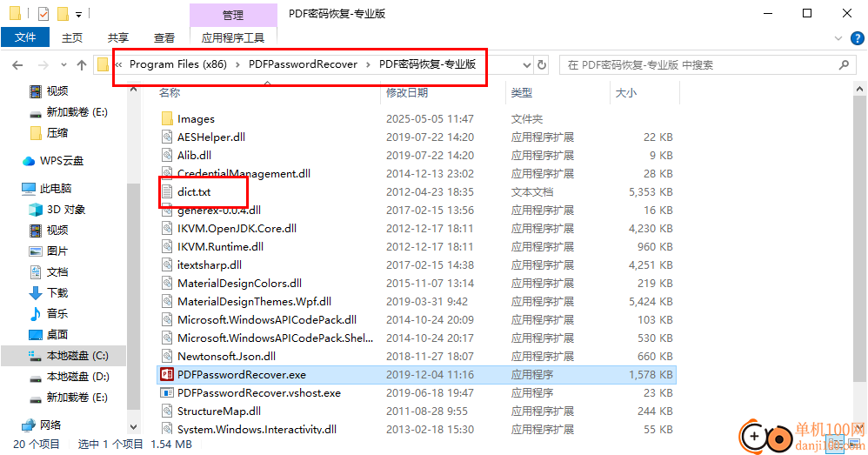Open 音乐 in the navigation pane
Image resolution: width=868 pixels, height=455 pixels.
coord(57,313)
